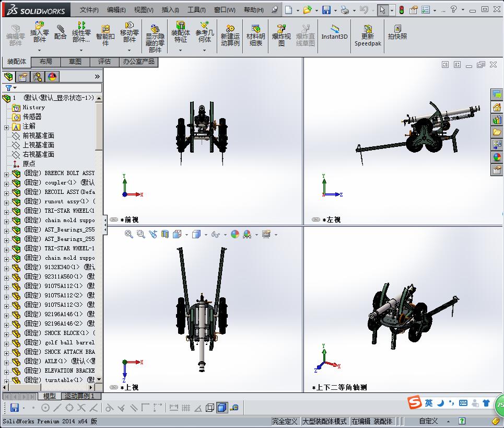Open Reference Geometry (参考几何体) tool

tap(204, 32)
